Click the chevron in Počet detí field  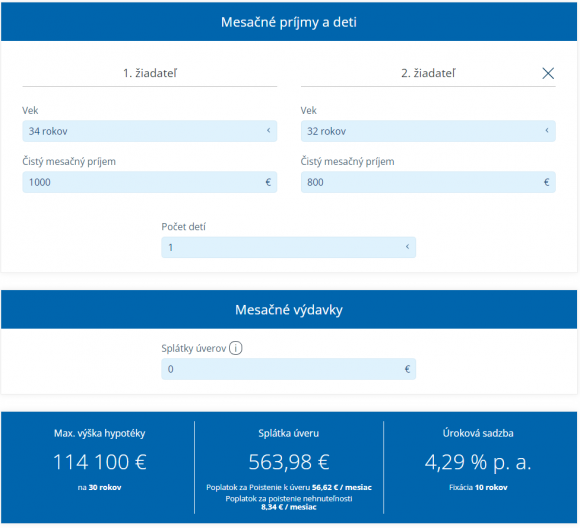(407, 247)
